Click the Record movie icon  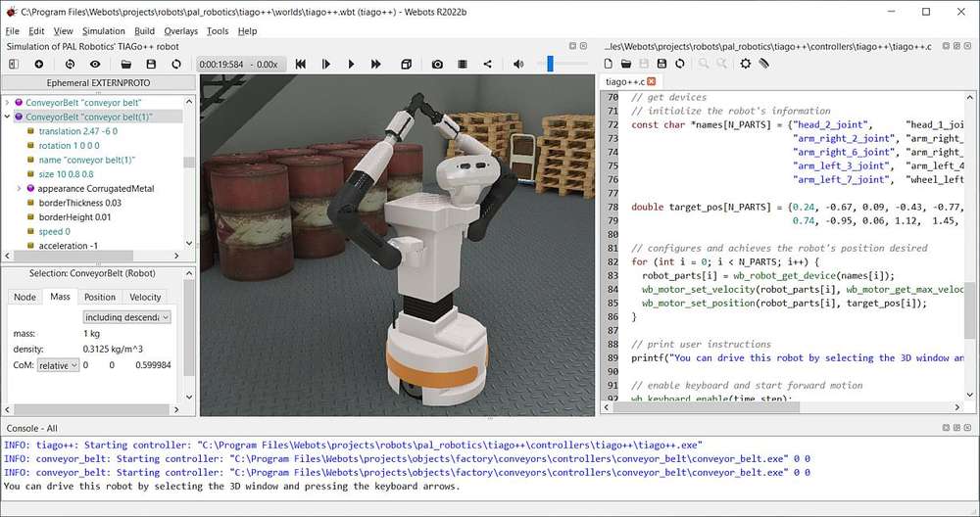pos(463,64)
